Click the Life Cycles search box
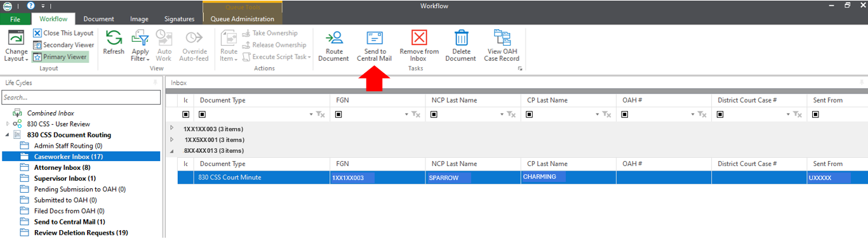Screen dimensions: 868x239 (81, 97)
